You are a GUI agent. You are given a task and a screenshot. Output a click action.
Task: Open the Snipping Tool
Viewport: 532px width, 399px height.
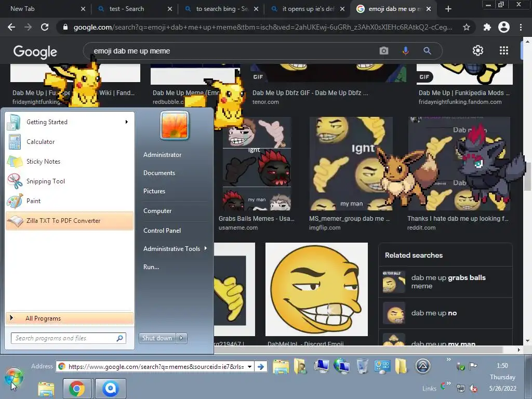pos(70,181)
